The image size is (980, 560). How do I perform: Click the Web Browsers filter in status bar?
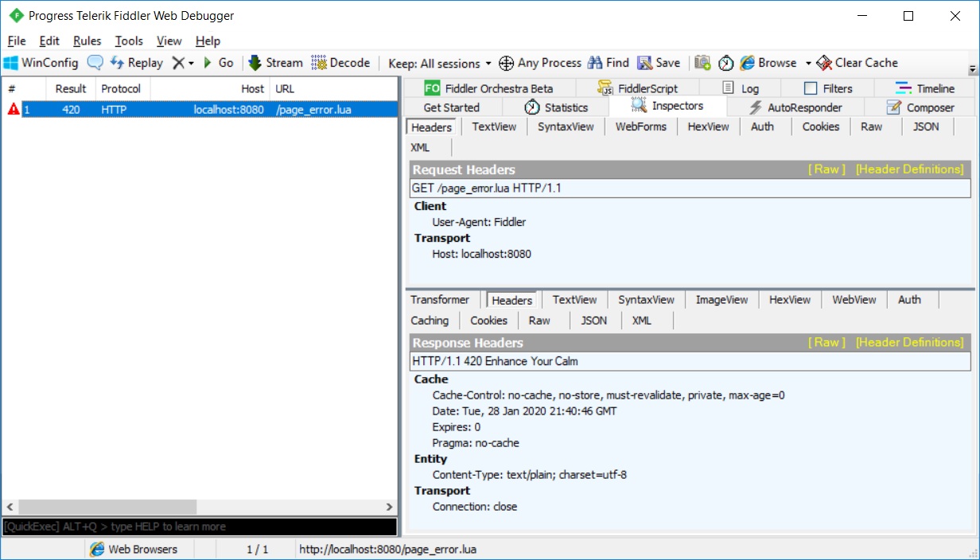coord(139,549)
